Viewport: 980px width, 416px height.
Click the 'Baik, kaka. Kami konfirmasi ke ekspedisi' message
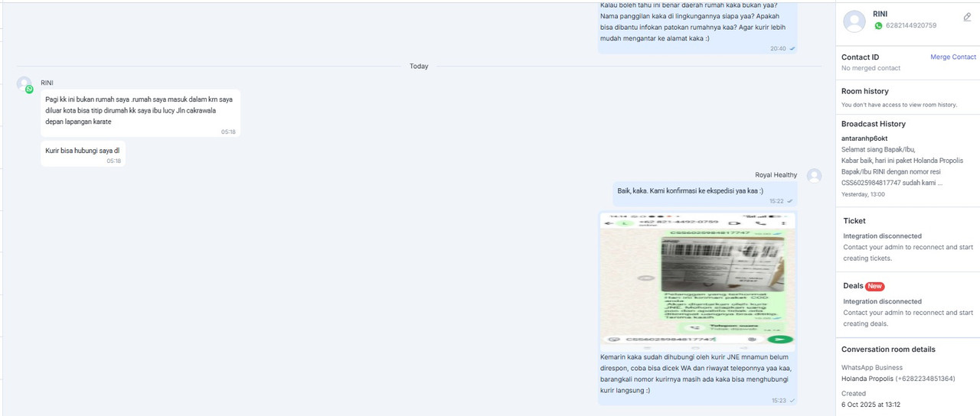704,194
